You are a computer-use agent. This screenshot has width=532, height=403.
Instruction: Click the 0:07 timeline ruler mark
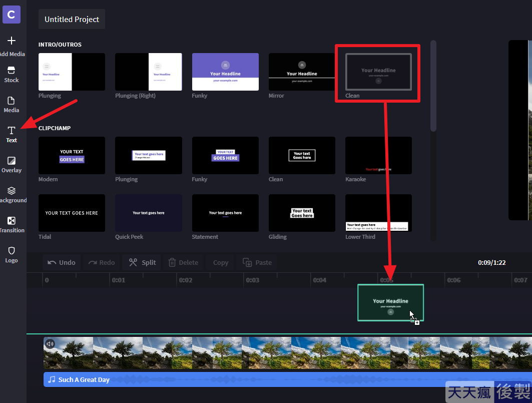[x=520, y=280]
